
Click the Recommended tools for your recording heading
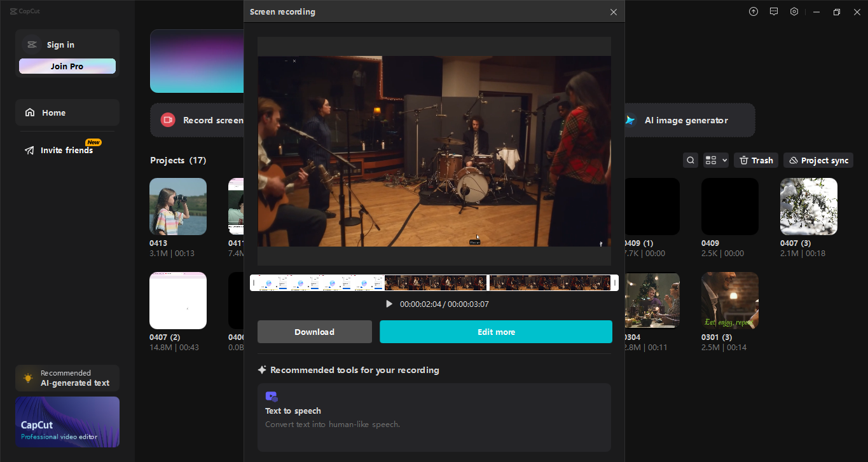pos(355,370)
